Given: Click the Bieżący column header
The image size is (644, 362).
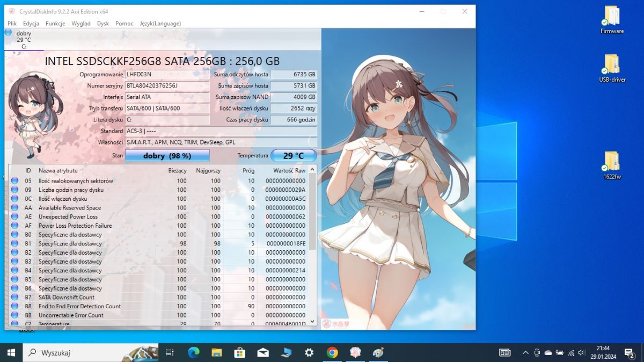Looking at the screenshot, I should click(x=177, y=170).
